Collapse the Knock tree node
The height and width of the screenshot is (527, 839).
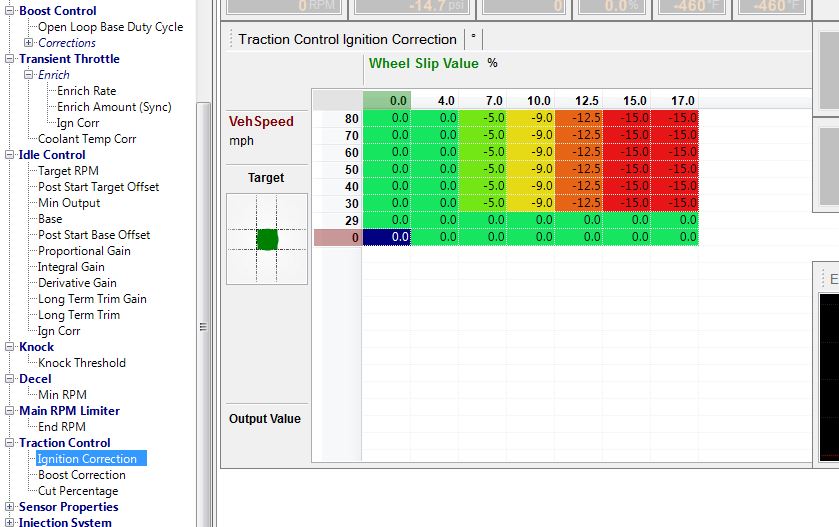[x=9, y=347]
